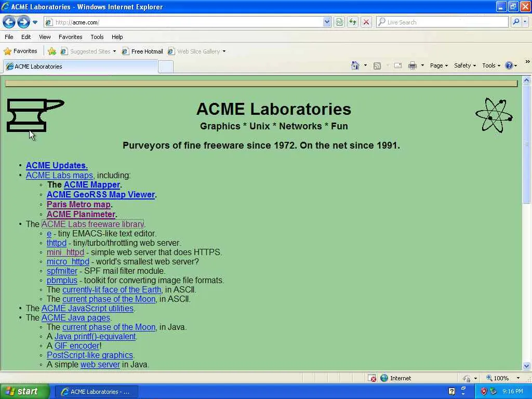The image size is (532, 399).
Task: Open the Tools command bar menu
Action: coord(491,65)
